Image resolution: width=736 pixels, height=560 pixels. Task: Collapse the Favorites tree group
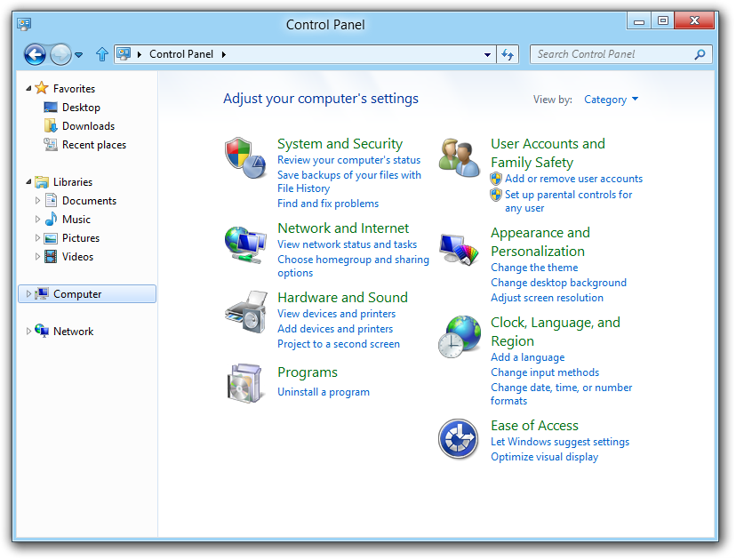tap(28, 88)
